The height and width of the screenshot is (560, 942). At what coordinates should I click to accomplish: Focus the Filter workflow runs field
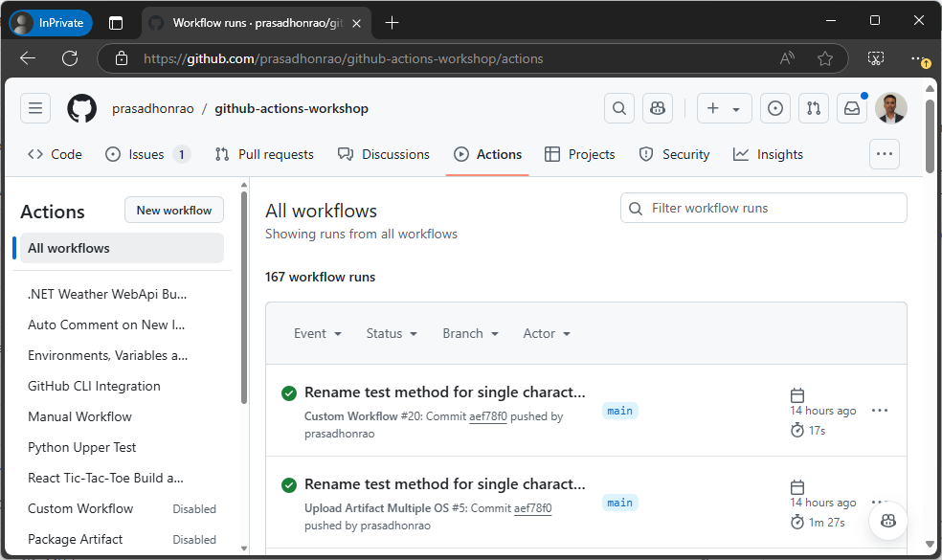coord(764,208)
